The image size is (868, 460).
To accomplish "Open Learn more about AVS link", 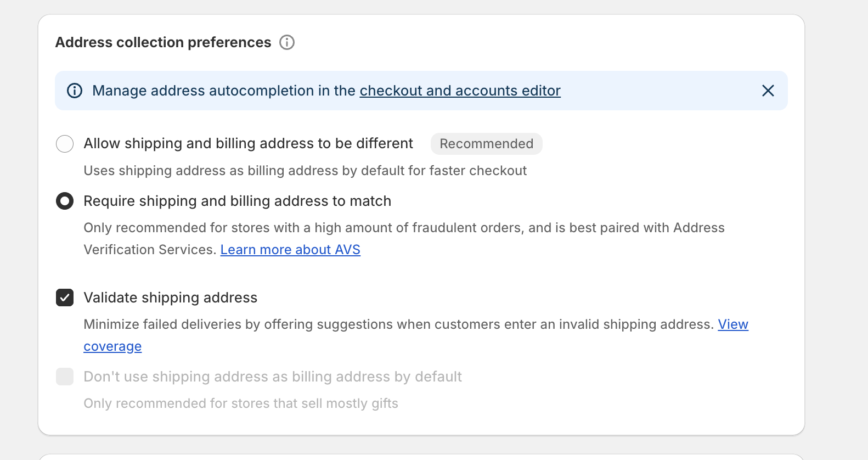I will click(x=290, y=250).
